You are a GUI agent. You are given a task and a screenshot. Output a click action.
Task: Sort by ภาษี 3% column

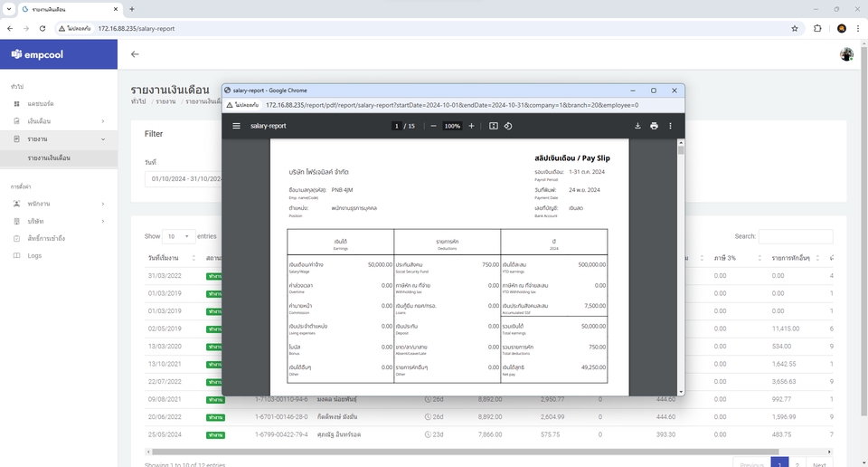click(739, 258)
